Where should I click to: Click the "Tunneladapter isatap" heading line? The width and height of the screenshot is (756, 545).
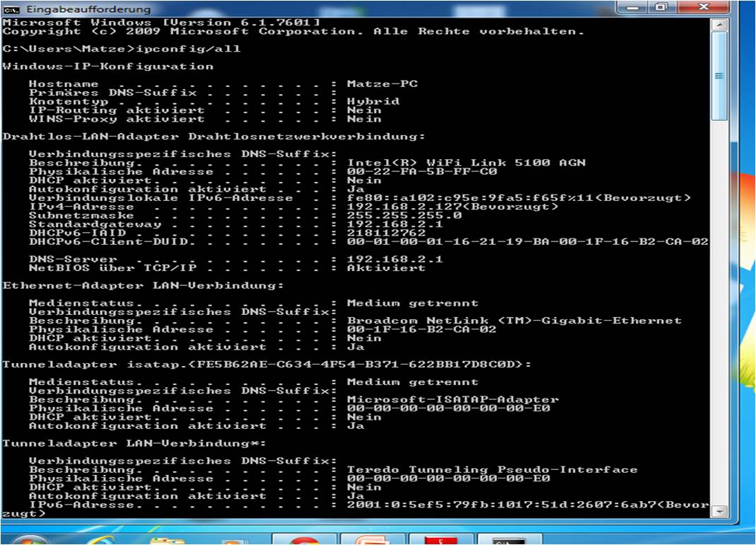click(x=267, y=365)
